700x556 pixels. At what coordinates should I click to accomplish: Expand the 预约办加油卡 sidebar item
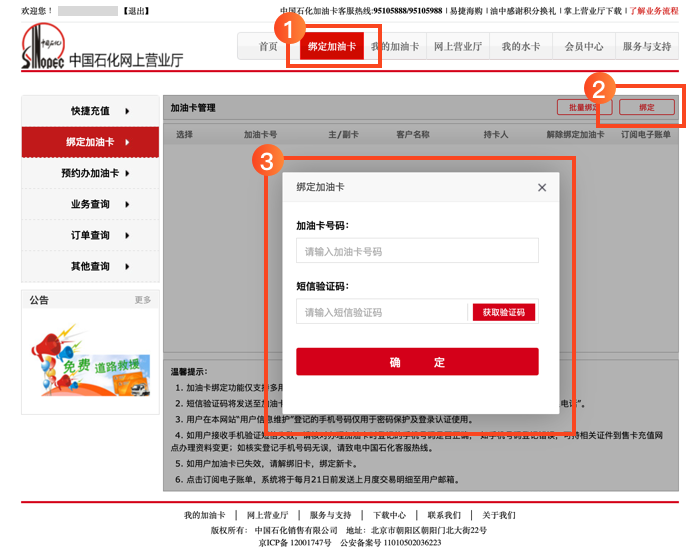point(90,173)
